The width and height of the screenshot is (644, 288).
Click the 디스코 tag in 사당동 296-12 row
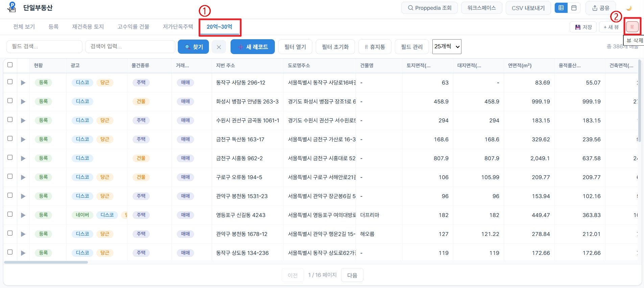[x=82, y=82]
